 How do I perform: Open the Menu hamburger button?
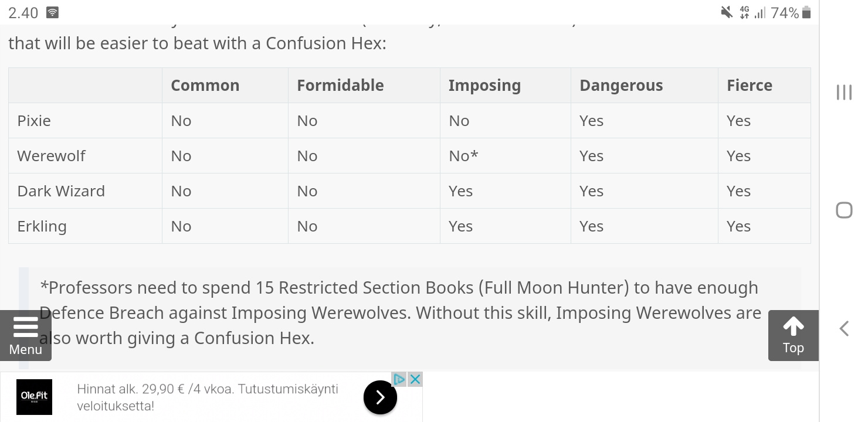click(25, 335)
